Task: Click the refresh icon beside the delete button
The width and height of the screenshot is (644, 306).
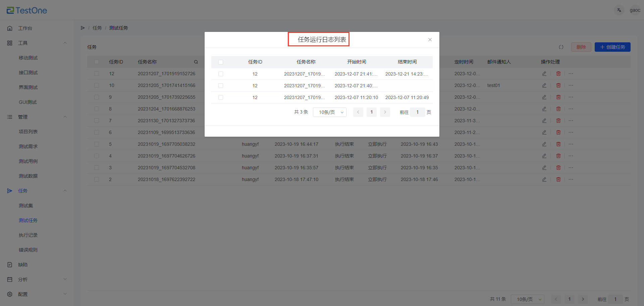Action: [561, 47]
